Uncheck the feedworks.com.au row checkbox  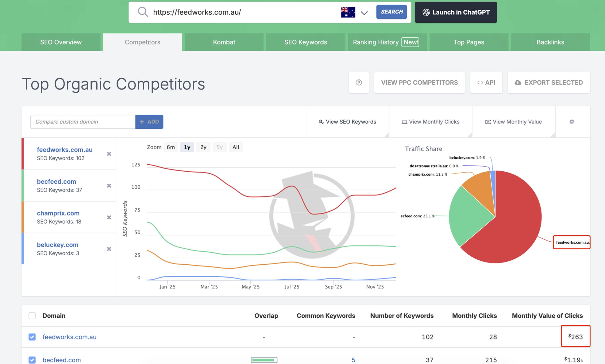(32, 337)
